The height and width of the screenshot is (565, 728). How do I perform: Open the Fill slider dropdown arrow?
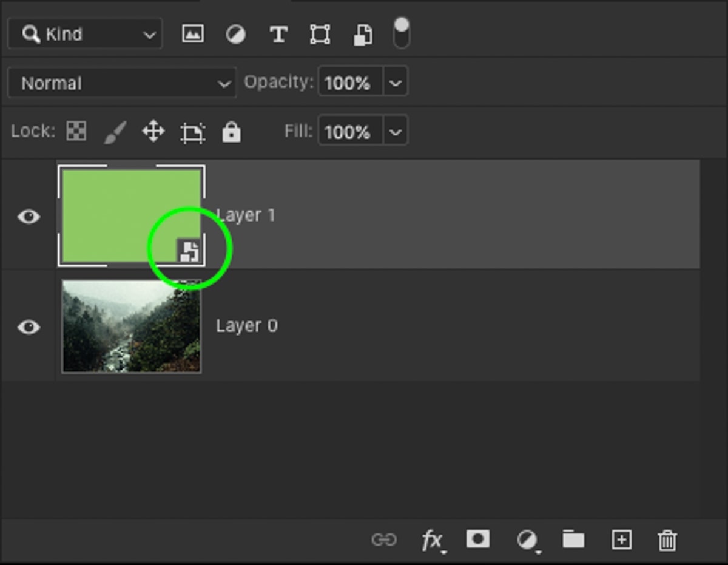tap(395, 131)
